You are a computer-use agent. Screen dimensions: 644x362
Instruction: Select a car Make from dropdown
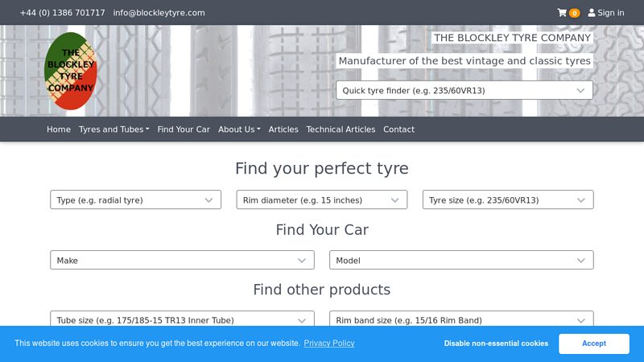point(182,260)
